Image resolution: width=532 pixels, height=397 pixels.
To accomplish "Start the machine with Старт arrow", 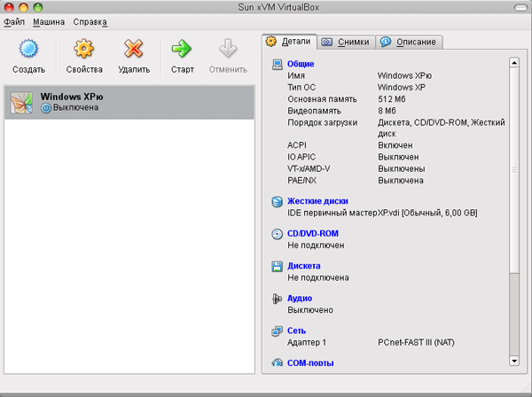I will 182,49.
